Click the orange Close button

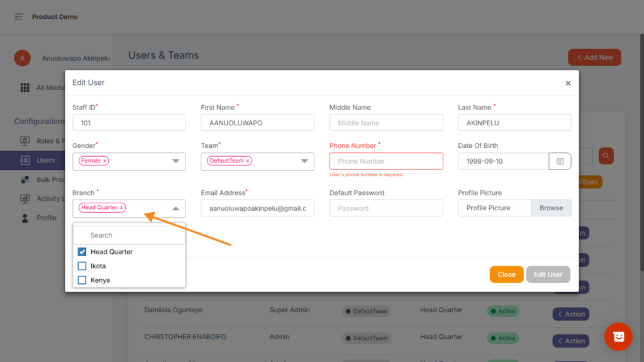(x=506, y=274)
